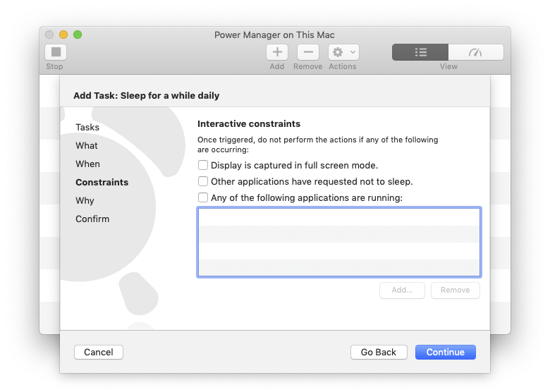The image size is (550, 392).
Task: Select the Why step in sidebar
Action: (85, 200)
